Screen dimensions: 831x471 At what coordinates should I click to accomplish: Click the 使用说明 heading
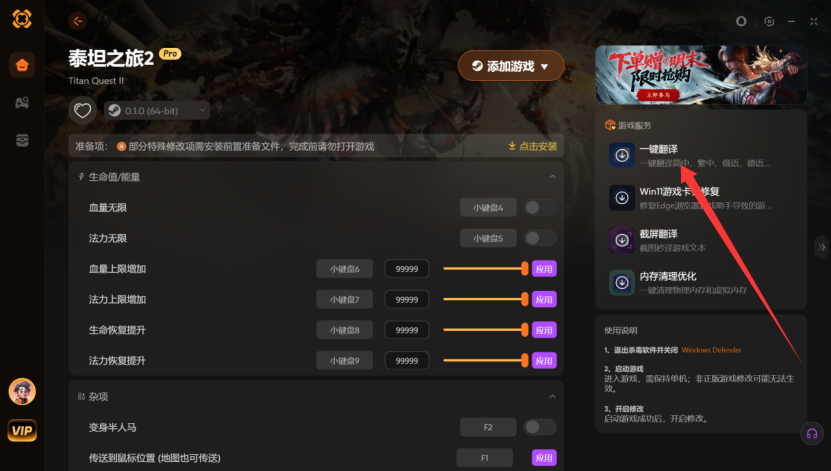pos(621,331)
